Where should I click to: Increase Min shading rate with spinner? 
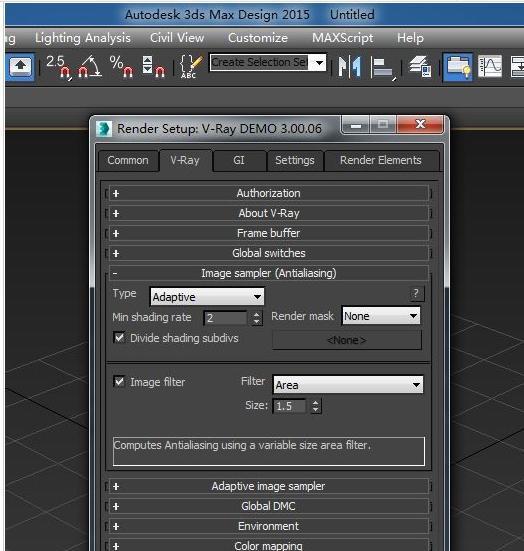[x=257, y=315]
